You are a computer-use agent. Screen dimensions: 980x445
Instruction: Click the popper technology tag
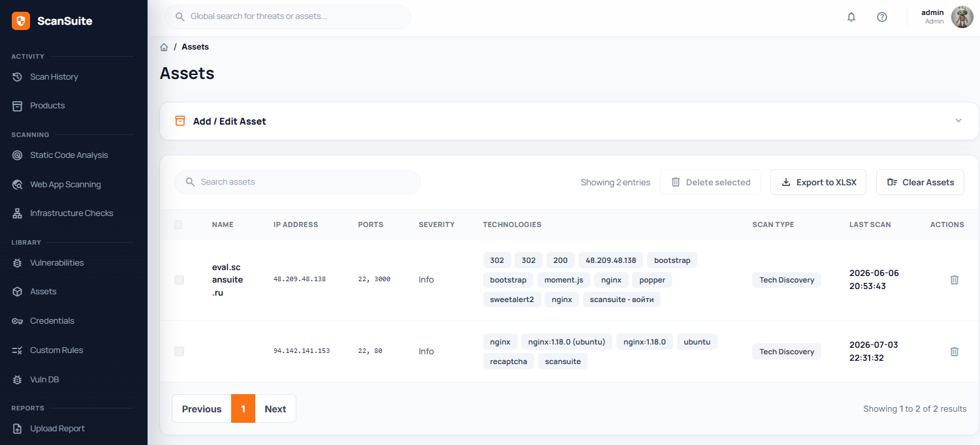pos(652,280)
